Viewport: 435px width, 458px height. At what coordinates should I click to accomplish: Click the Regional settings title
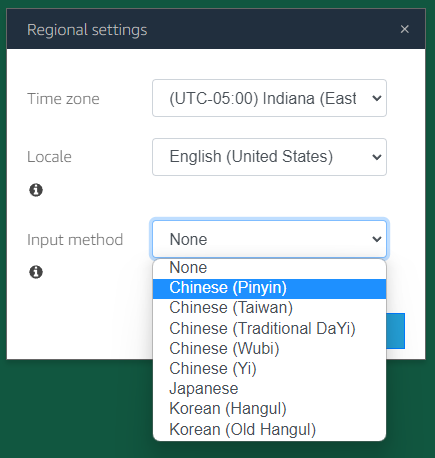click(87, 30)
